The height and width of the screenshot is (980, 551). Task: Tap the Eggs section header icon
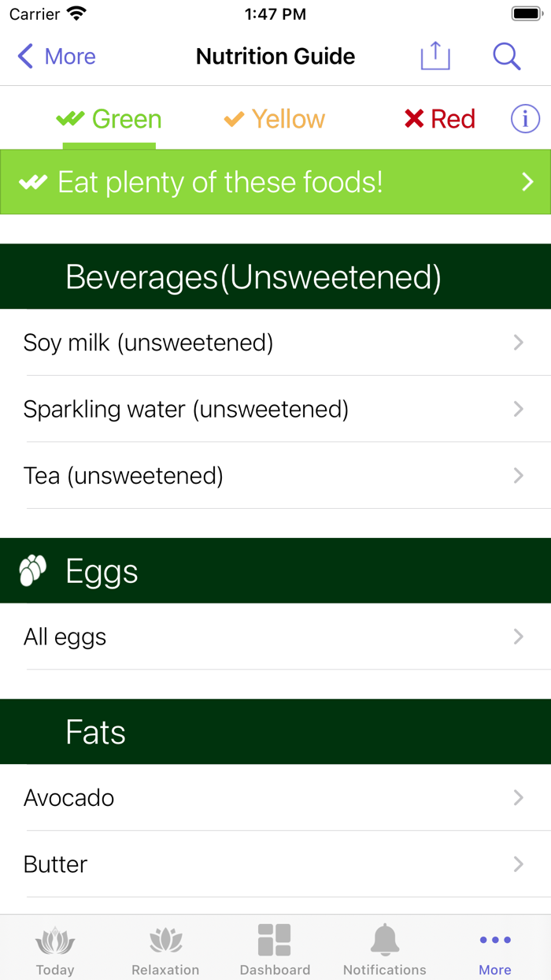[33, 571]
